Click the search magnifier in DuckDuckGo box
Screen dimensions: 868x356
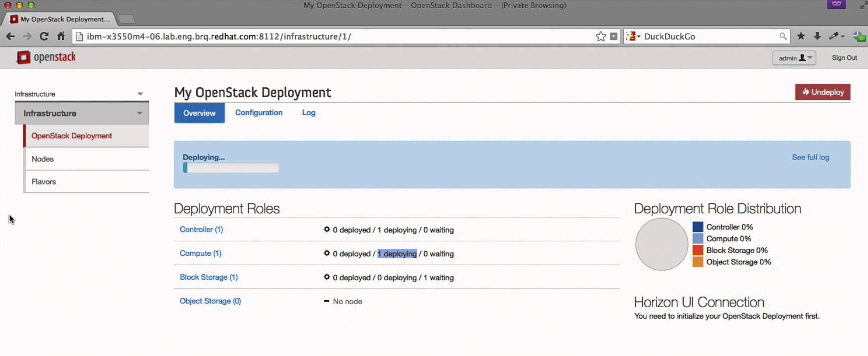(783, 36)
